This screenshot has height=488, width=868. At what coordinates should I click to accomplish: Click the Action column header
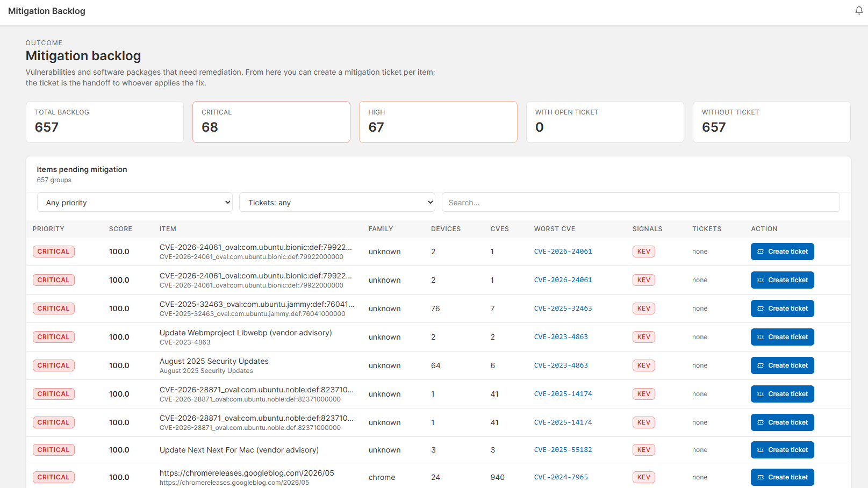[764, 229]
